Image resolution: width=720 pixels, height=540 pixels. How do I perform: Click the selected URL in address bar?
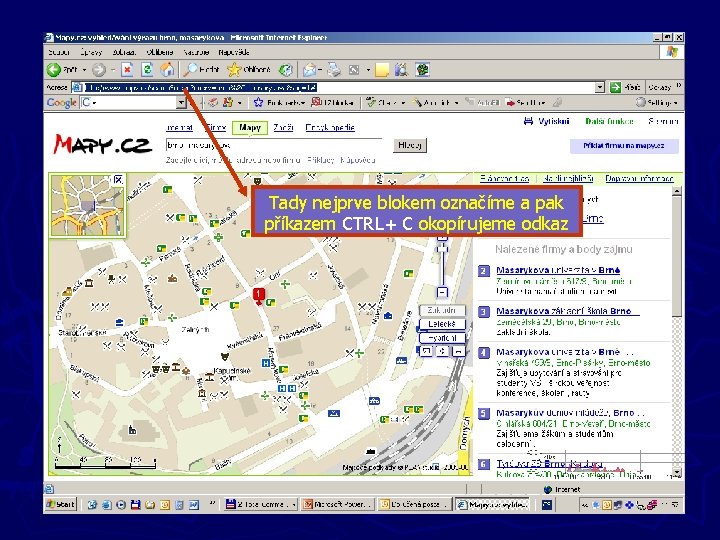point(201,87)
